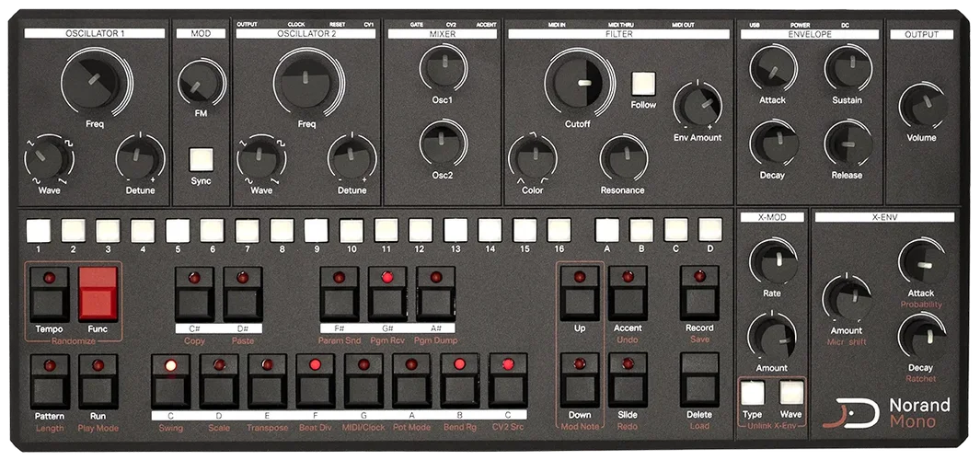Click the Mixer Osc2 level knob

(443, 142)
